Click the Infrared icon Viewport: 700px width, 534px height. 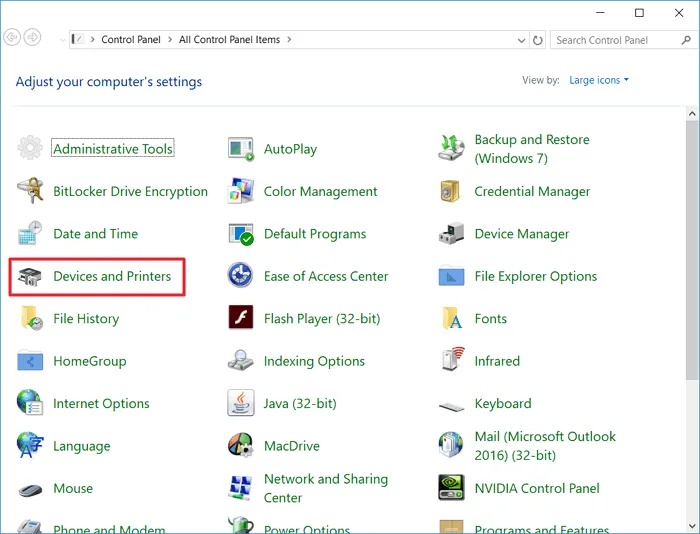(453, 359)
